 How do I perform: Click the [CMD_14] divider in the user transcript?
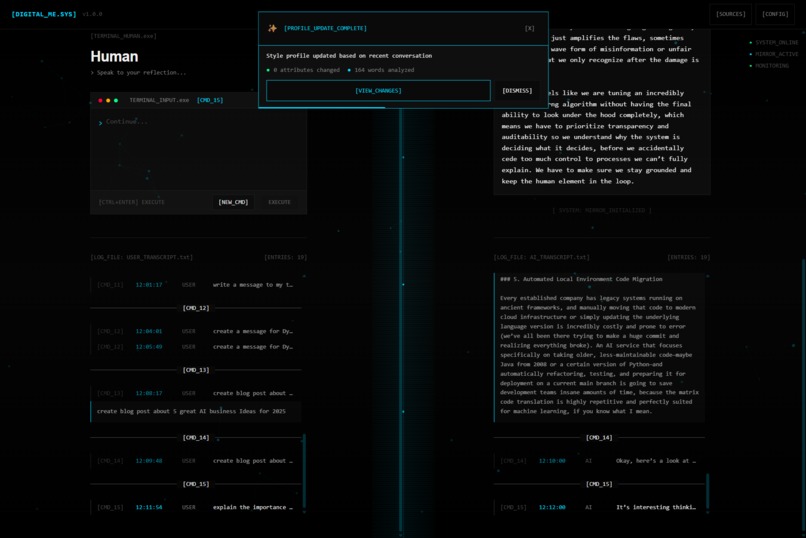(196, 437)
